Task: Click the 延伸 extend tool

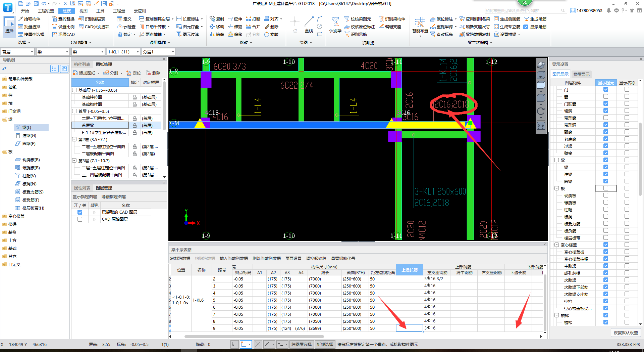Action: coord(235,19)
